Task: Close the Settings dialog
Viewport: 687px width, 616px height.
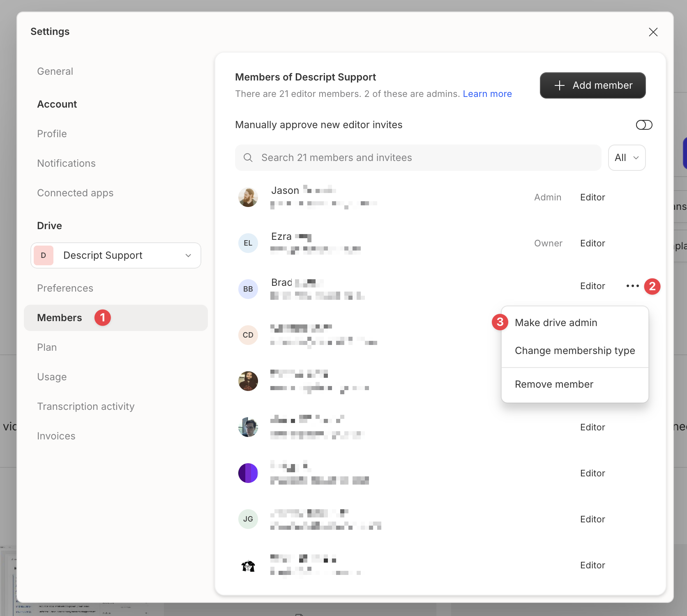Action: click(653, 32)
